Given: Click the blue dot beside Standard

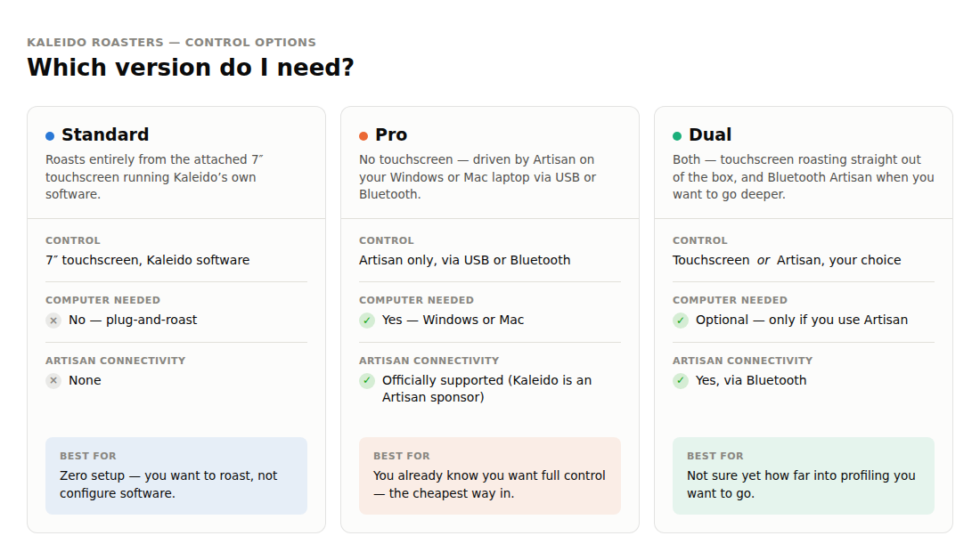Looking at the screenshot, I should point(50,135).
